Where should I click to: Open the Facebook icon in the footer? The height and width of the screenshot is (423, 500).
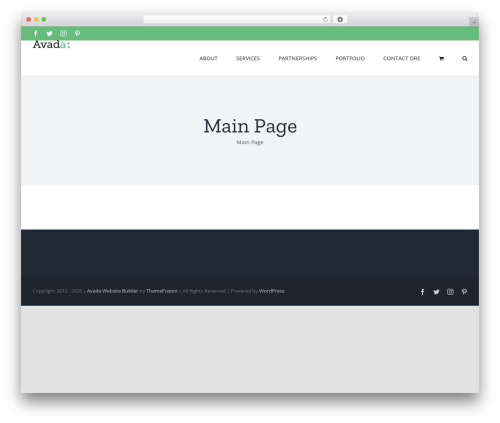(x=422, y=292)
